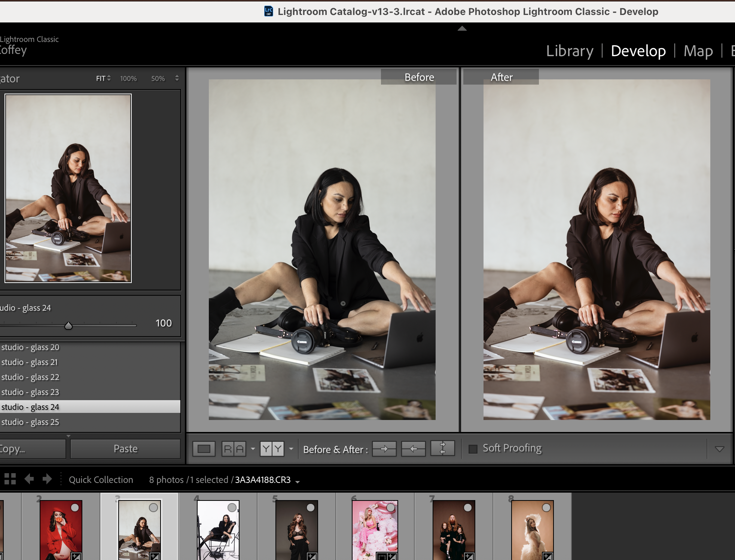735x560 pixels.
Task: Set navigator zoom to 100%
Action: pyautogui.click(x=128, y=79)
